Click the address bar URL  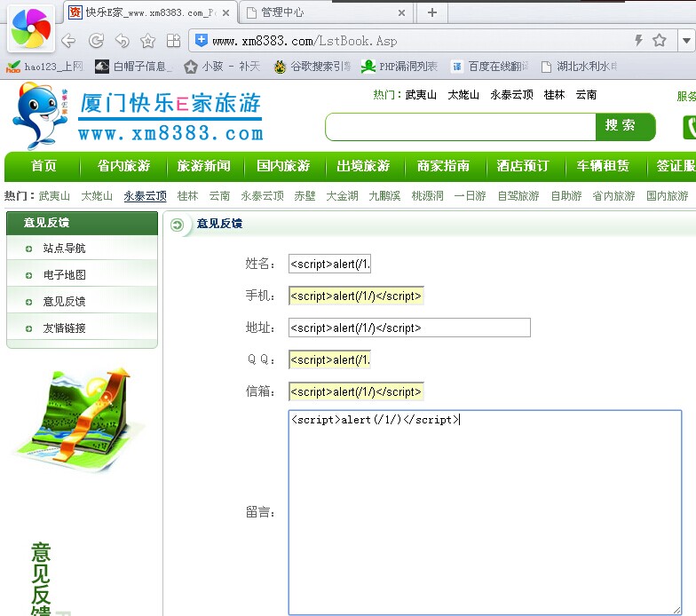[x=304, y=41]
